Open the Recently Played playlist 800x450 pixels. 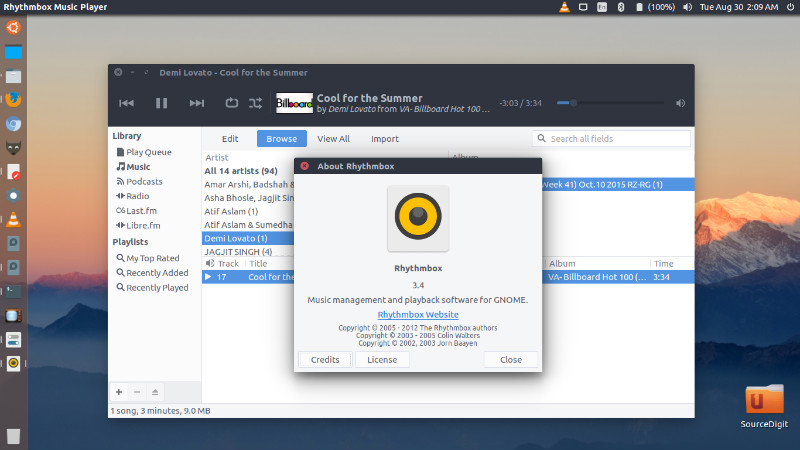[152, 288]
